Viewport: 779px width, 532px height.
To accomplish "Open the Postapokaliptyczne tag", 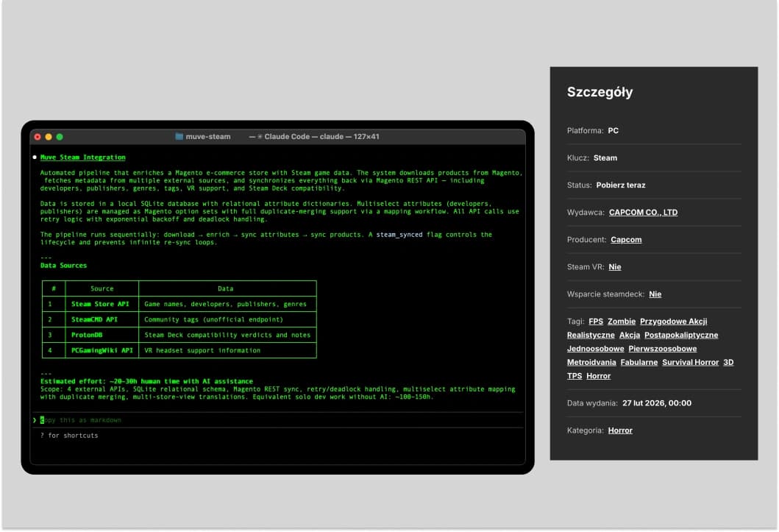I will [x=681, y=336].
